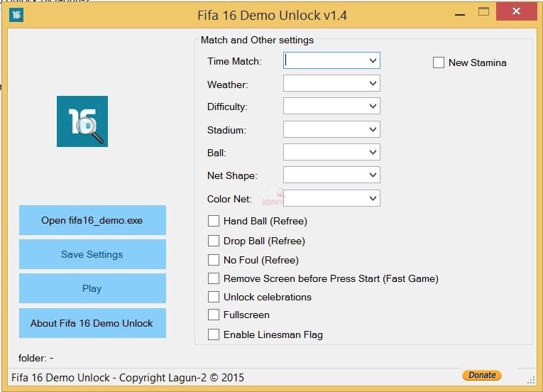Enable the New Stamina checkbox
This screenshot has height=392, width=543.
[x=439, y=62]
